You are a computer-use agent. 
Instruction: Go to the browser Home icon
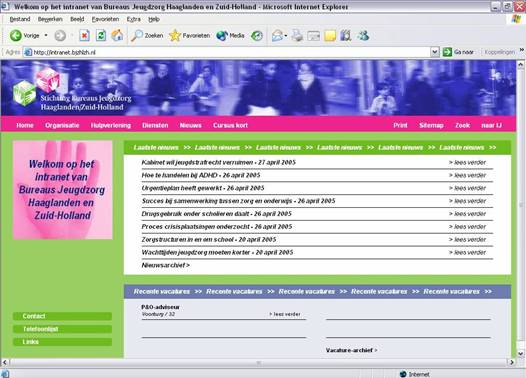117,36
